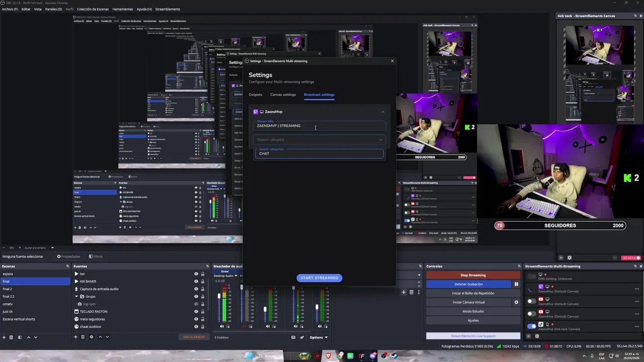Screen dimensions: 644x362
Task: Open Discord from the taskbar
Action: (372, 356)
